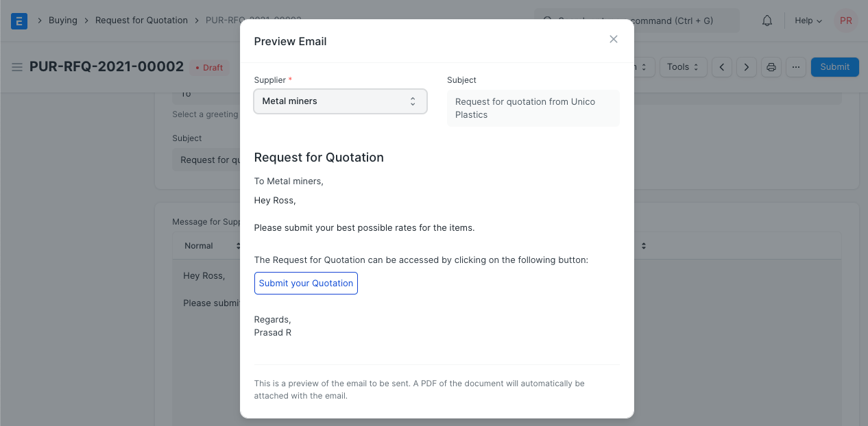
Task: Close the Preview Email dialog
Action: coord(614,39)
